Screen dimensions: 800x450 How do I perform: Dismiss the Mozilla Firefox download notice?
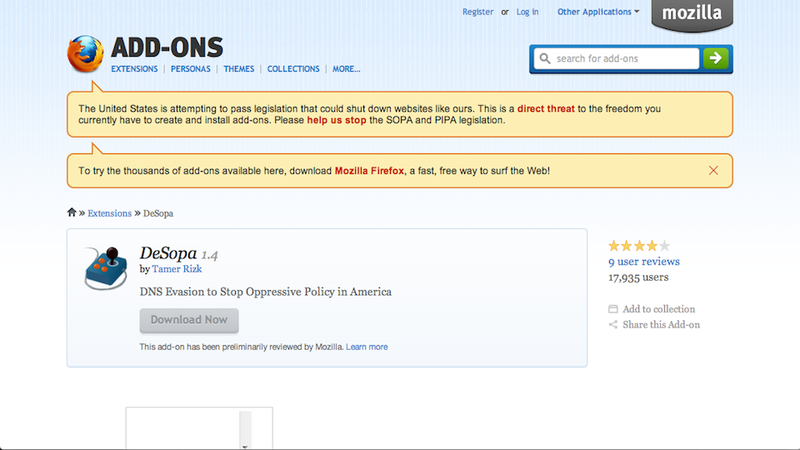point(713,170)
